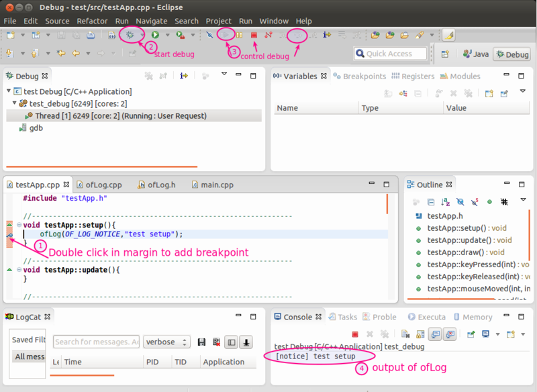The height and width of the screenshot is (392, 537).
Task: Open the Refactor menu
Action: pos(91,21)
